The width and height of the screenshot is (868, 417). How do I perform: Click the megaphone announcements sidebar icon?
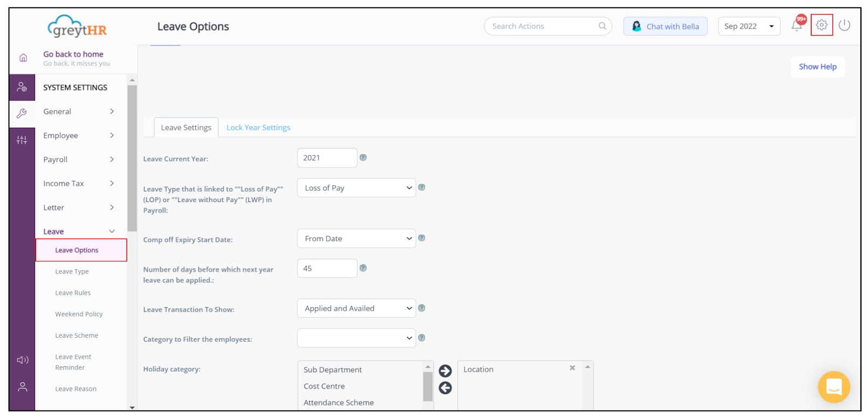pyautogui.click(x=23, y=360)
